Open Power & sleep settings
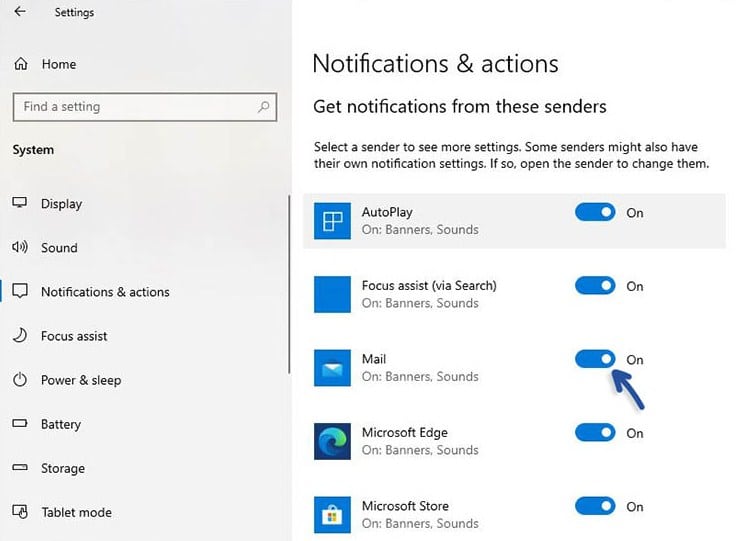The image size is (737, 541). (x=81, y=380)
